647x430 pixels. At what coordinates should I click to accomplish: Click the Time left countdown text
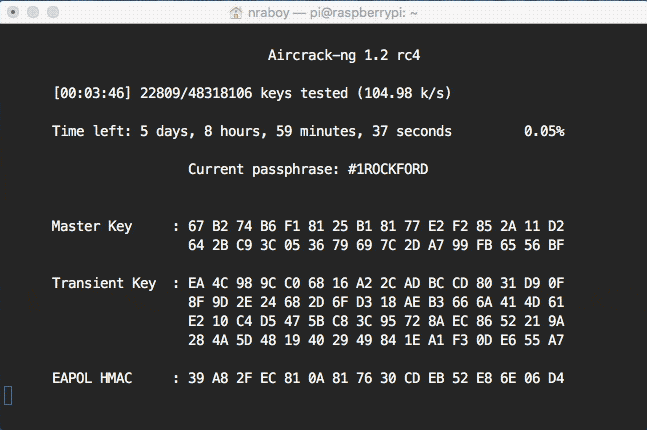point(252,131)
